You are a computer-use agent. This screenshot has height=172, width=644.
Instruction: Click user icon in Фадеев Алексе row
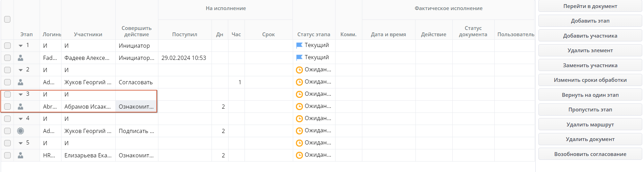pyautogui.click(x=20, y=58)
